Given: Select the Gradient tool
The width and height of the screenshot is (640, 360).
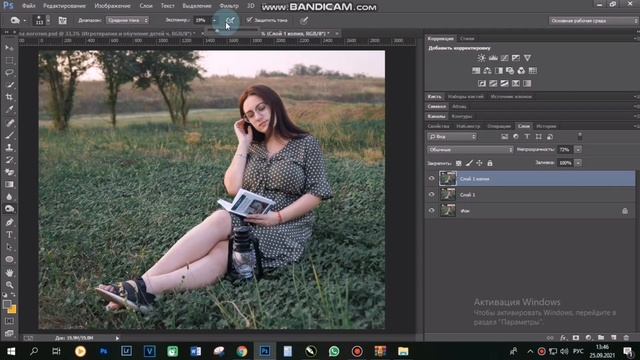Looking at the screenshot, I should pyautogui.click(x=9, y=184).
